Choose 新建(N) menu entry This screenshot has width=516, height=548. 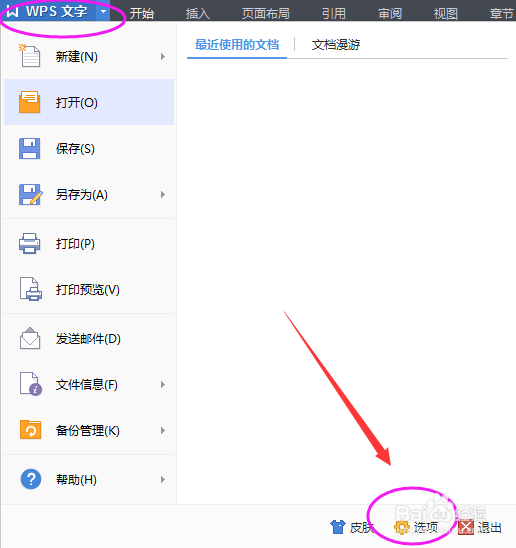tap(89, 56)
